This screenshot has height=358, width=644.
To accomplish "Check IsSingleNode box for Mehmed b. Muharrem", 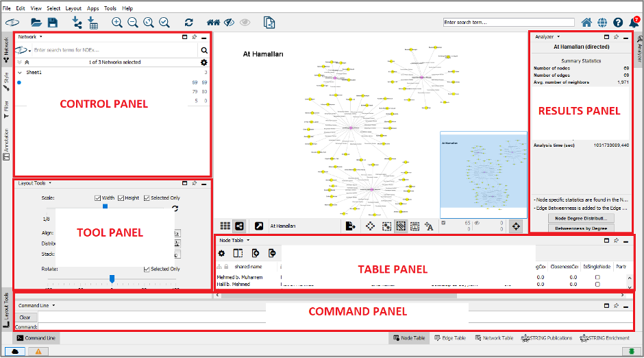I will 597,278.
